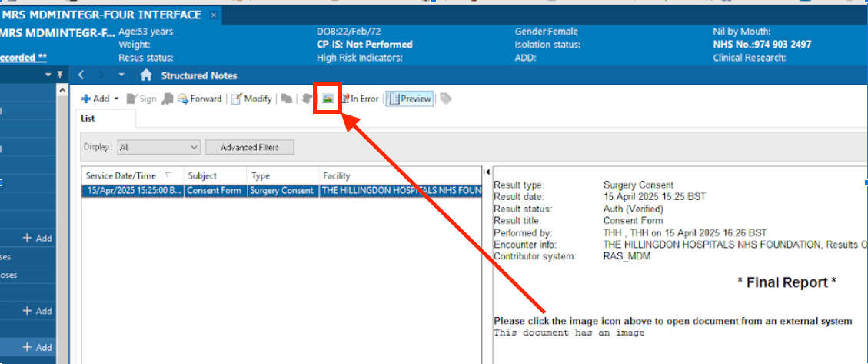Click CP-IS: Not Performed in banner
868x364 pixels.
(364, 45)
